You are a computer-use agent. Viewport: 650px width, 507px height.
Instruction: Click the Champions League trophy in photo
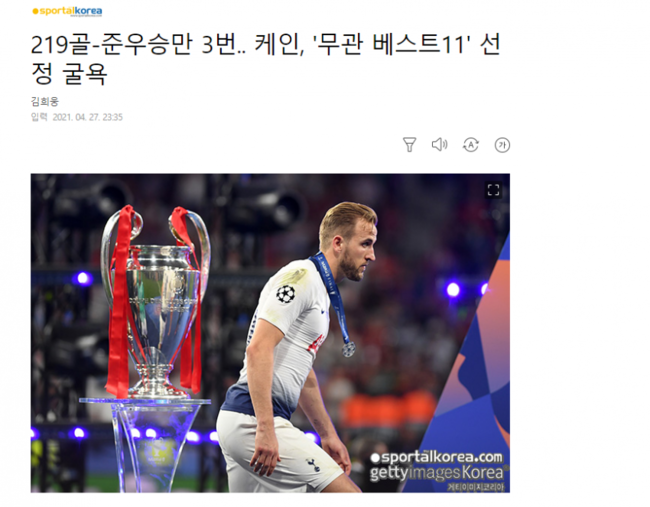click(x=155, y=303)
